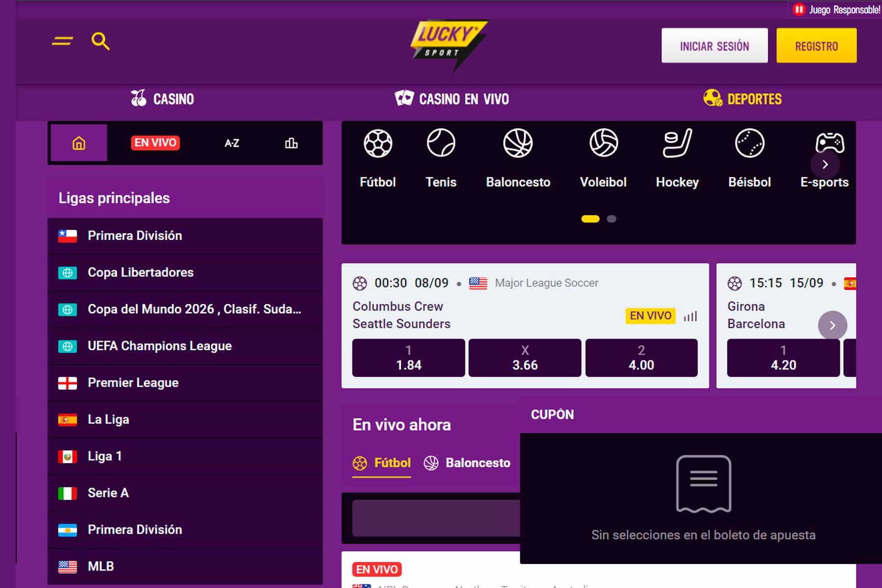Advance featured matches with right arrow
Image resolution: width=882 pixels, height=588 pixels.
click(833, 325)
